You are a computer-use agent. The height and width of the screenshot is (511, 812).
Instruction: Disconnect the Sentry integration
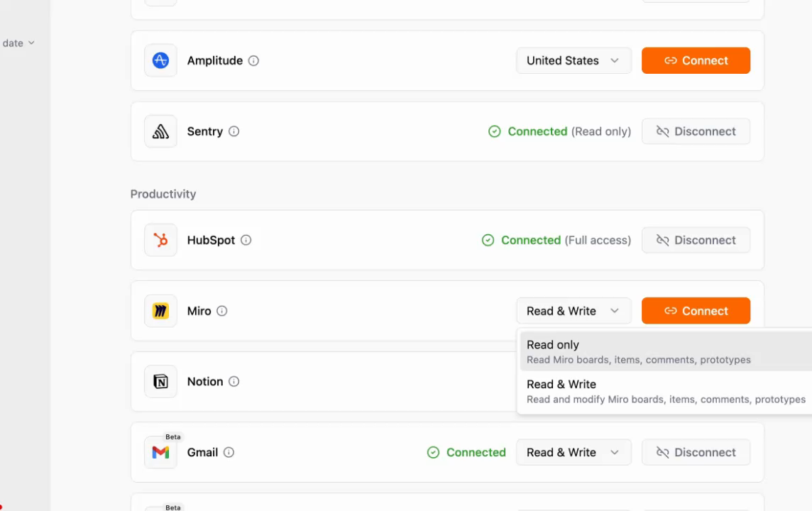pyautogui.click(x=696, y=131)
